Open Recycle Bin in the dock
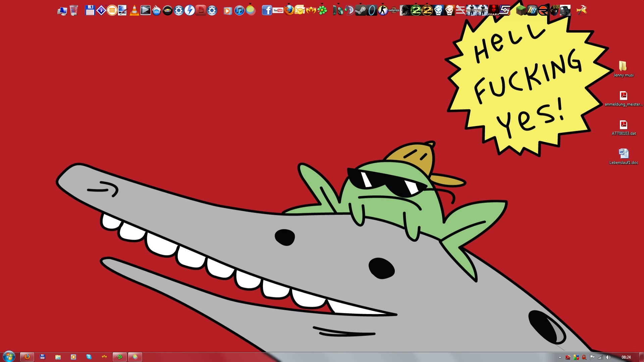The image size is (644, 362). tap(74, 10)
